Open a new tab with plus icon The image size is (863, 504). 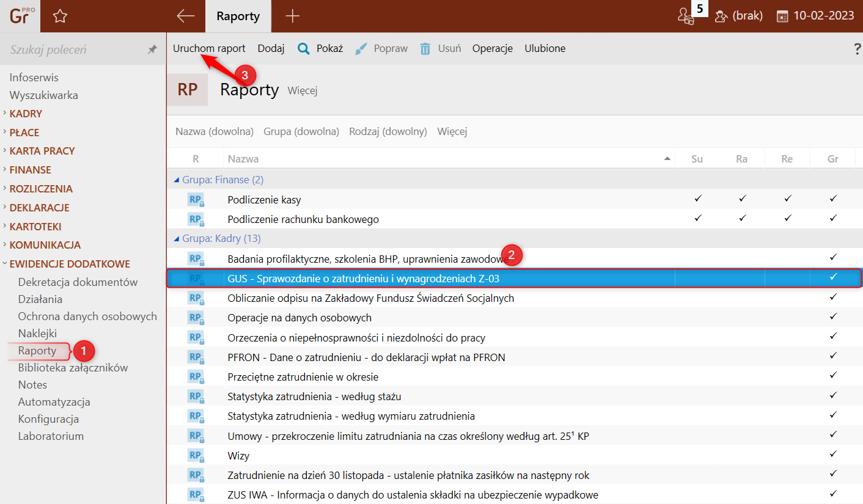pos(293,16)
